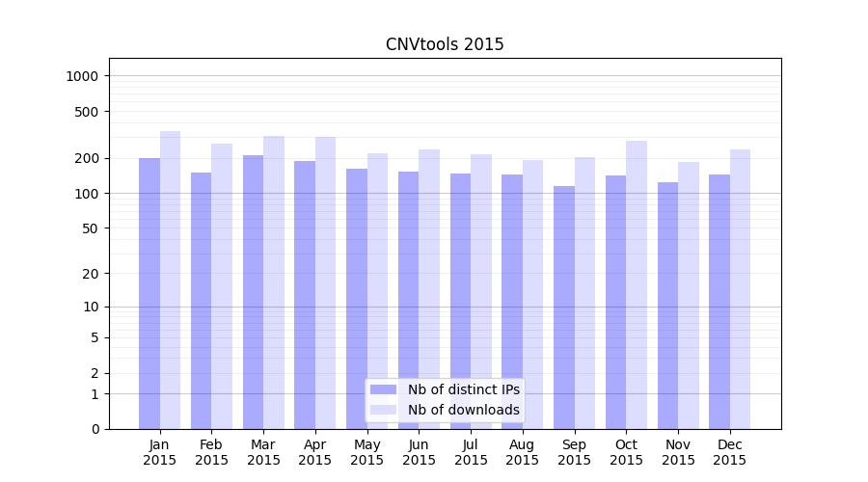The image size is (868, 482).
Task: Click the Nb of downloads legend swatch
Action: (x=383, y=410)
